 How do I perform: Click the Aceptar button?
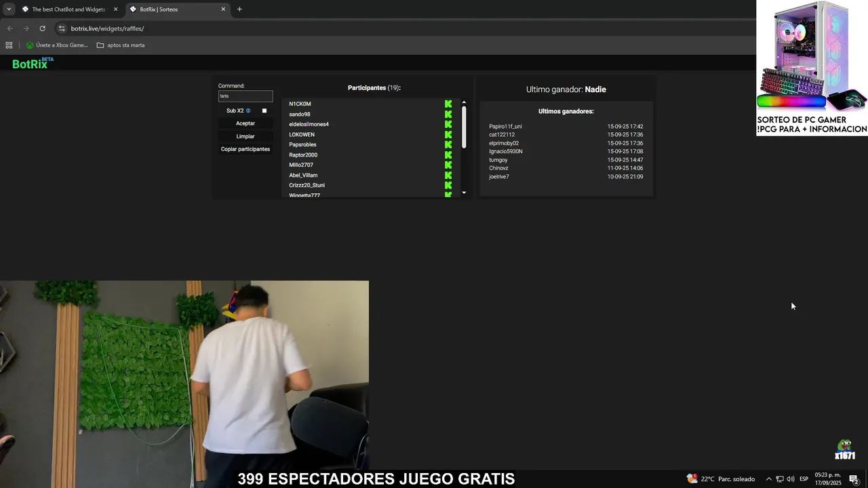pyautogui.click(x=245, y=123)
